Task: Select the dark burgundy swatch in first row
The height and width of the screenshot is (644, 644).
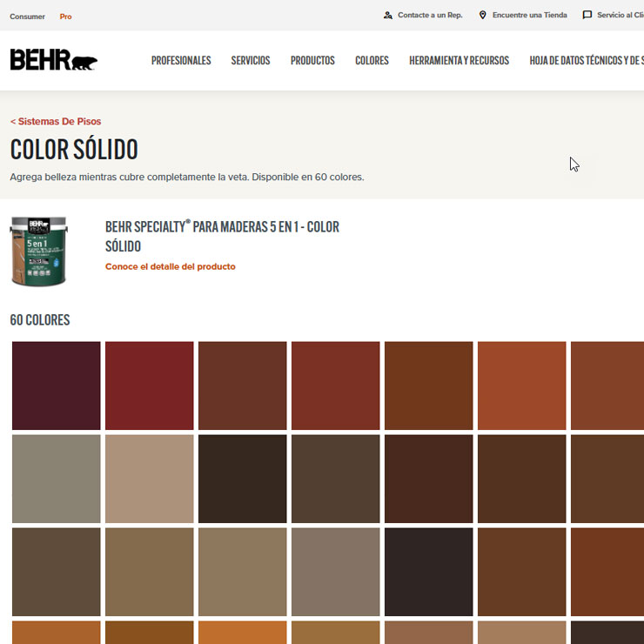Action: click(57, 386)
